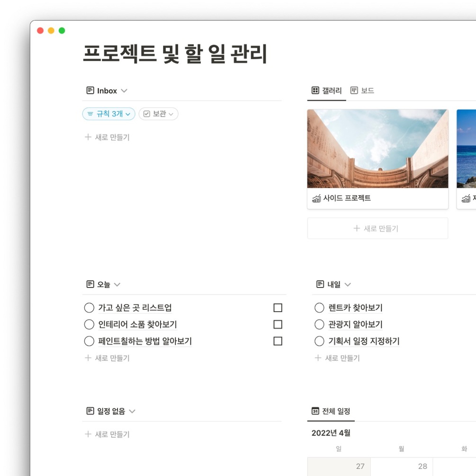
Task: Toggle the circle for 기획서 일정 지정하기
Action: [x=319, y=341]
